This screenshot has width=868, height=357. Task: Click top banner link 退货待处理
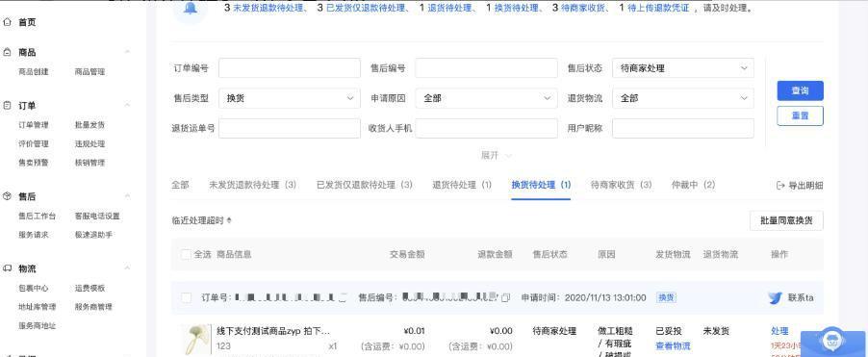pos(449,9)
